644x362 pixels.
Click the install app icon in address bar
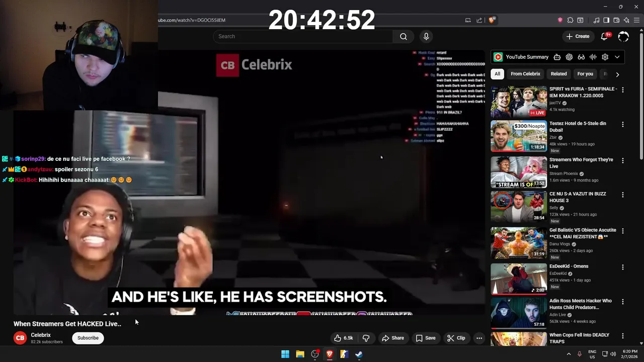[x=468, y=20]
